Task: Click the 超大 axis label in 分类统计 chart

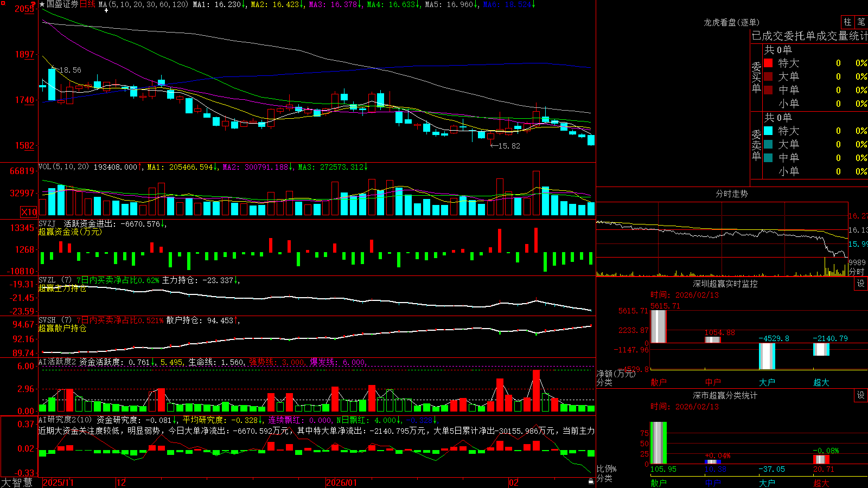Action: click(821, 483)
